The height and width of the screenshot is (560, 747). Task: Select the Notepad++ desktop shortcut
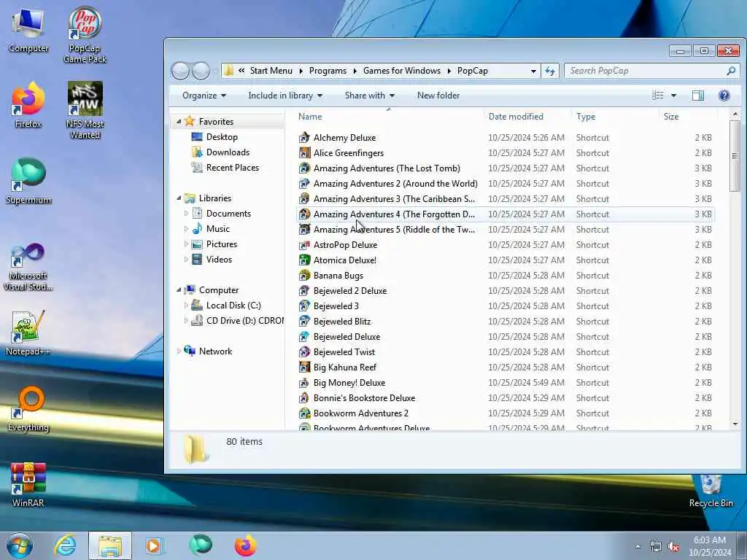pyautogui.click(x=28, y=332)
